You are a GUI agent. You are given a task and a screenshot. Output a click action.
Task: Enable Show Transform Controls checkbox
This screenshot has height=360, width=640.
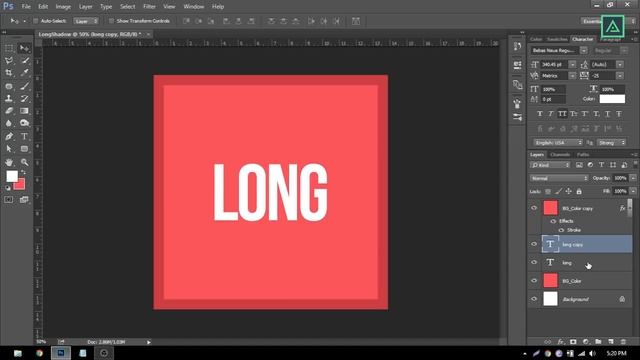click(111, 21)
